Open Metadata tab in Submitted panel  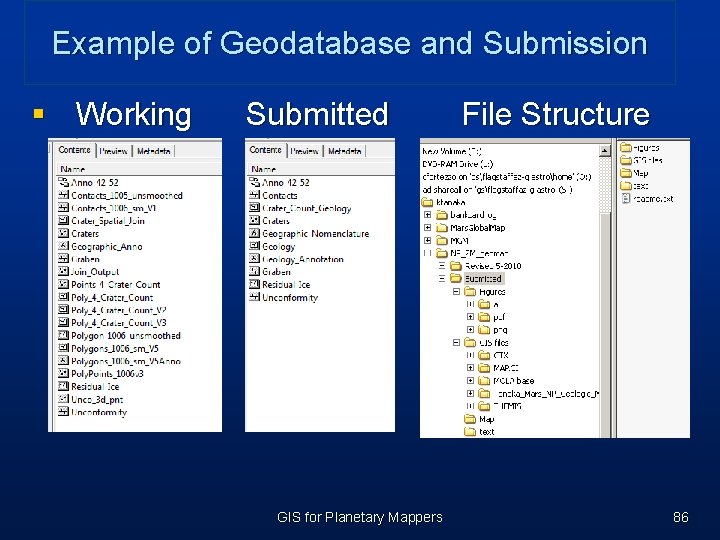(345, 151)
